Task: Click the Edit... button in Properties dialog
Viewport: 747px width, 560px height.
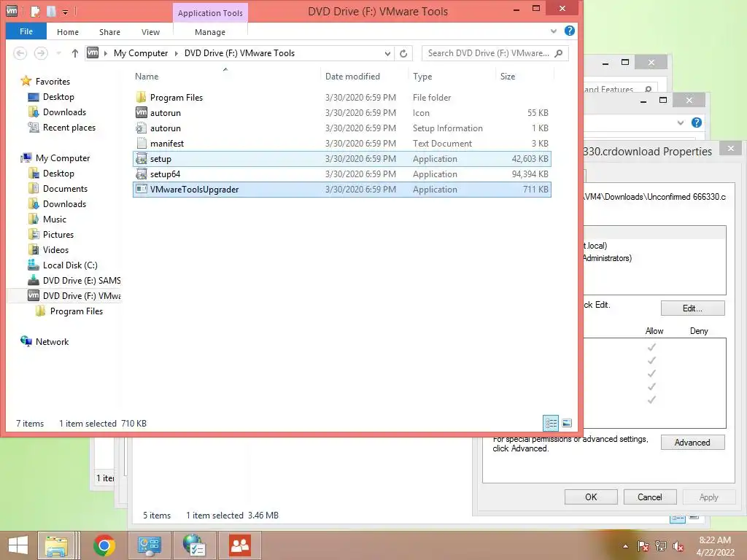Action: pyautogui.click(x=693, y=308)
